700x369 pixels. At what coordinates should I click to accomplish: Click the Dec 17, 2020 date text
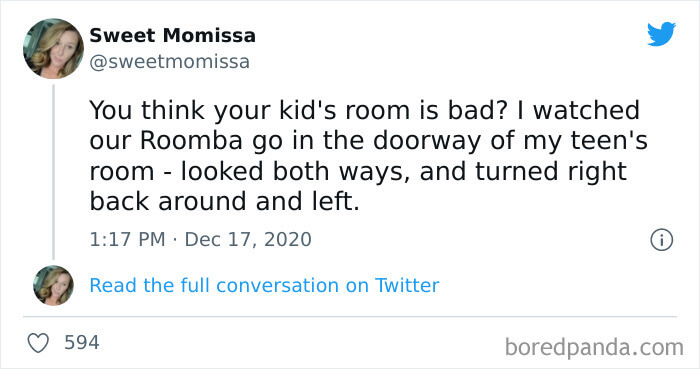[248, 240]
